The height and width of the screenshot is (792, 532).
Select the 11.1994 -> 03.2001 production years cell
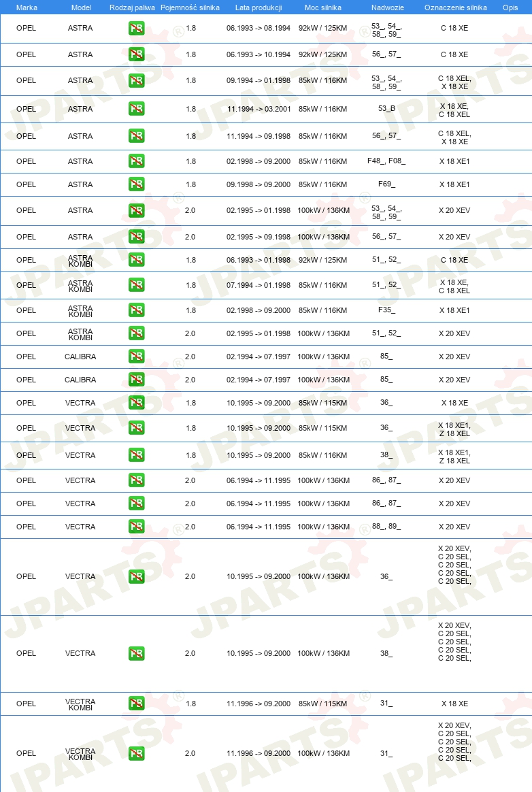pos(259,109)
